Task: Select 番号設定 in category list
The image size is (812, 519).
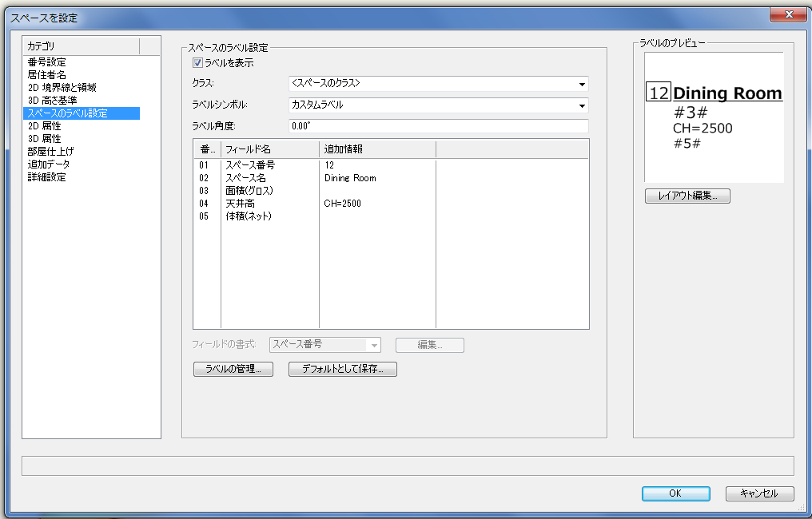Action: click(46, 62)
